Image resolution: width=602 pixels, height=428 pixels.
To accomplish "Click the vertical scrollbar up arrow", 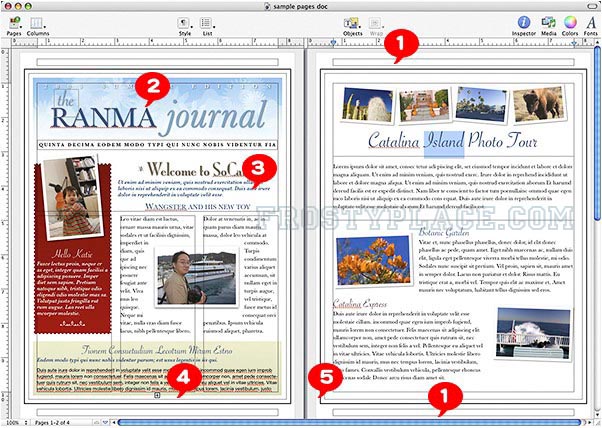I will point(597,42).
